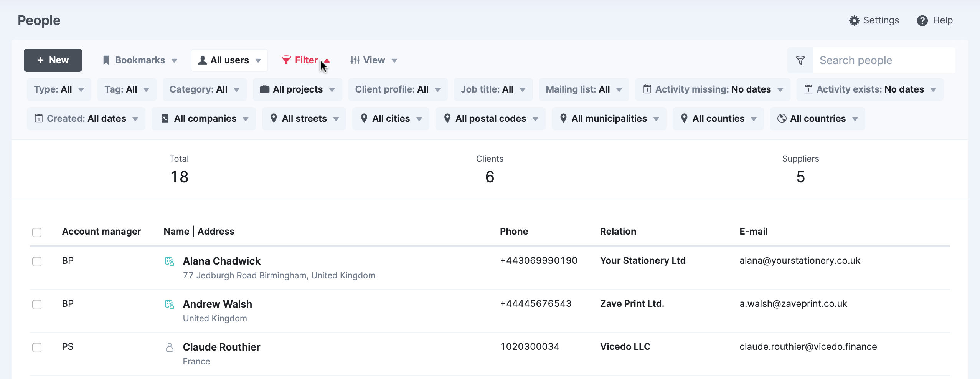980x379 pixels.
Task: Click the briefcase icon in All projects
Action: tap(265, 89)
